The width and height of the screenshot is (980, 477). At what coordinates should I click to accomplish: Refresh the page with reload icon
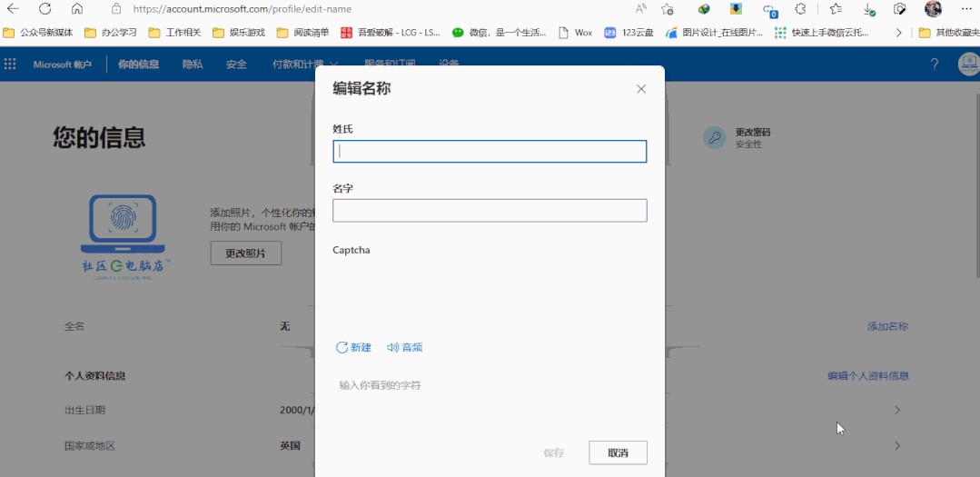tap(45, 9)
